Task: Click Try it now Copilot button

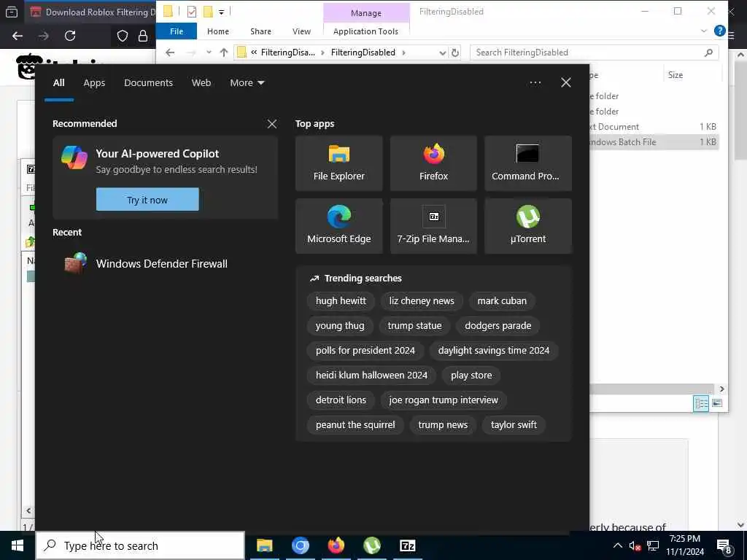Action: point(147,200)
